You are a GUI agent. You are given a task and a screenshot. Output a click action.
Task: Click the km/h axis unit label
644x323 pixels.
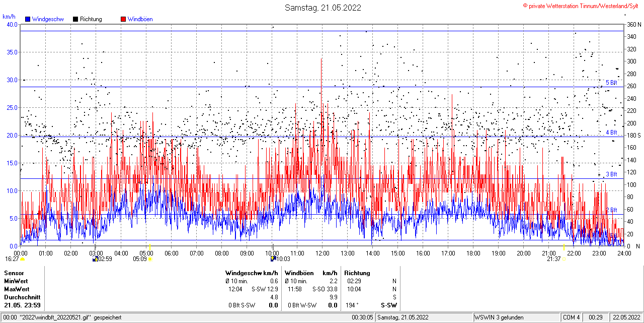coord(9,17)
